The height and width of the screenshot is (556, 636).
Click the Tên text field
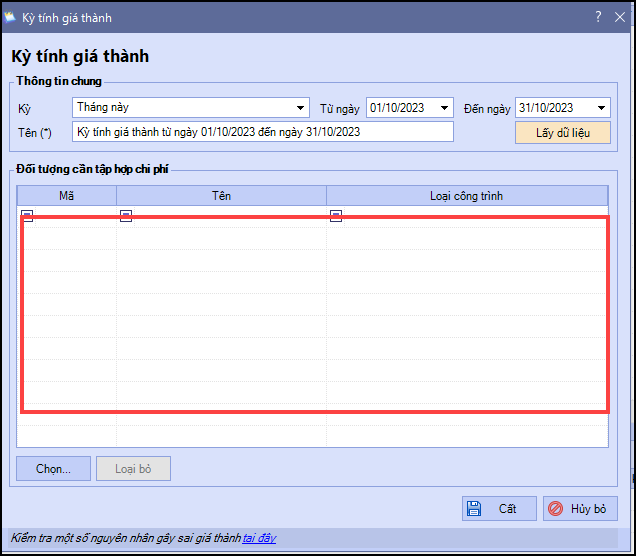(x=263, y=132)
